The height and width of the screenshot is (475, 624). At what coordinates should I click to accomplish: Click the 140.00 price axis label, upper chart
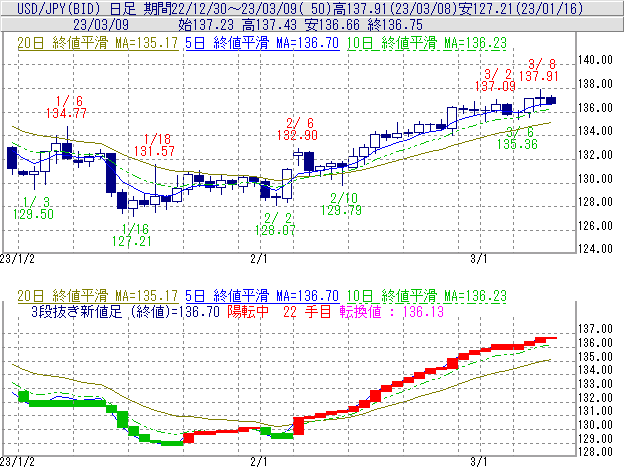(595, 60)
